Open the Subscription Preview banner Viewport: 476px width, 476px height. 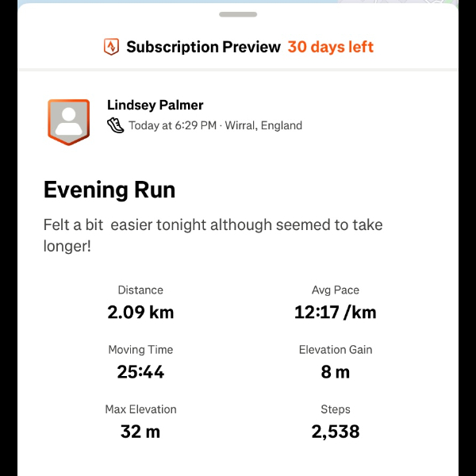[x=204, y=47]
